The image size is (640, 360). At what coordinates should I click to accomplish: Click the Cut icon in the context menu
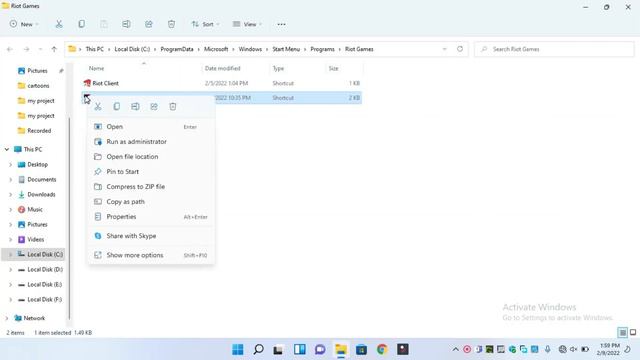pos(98,107)
